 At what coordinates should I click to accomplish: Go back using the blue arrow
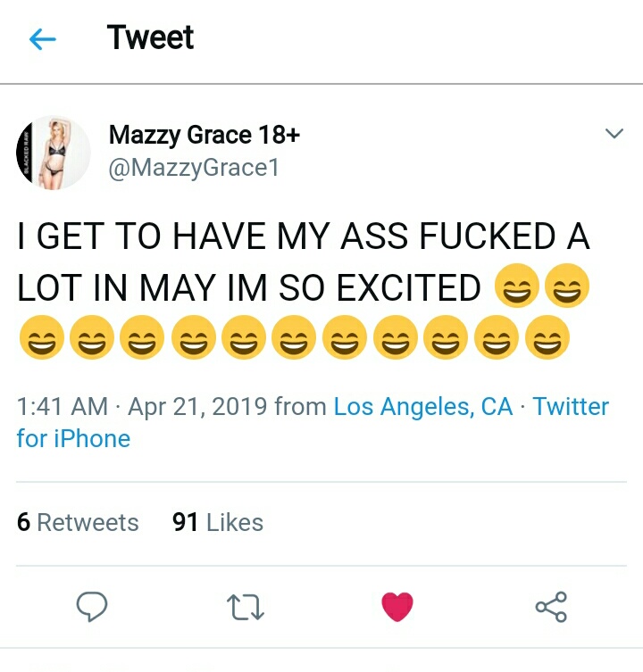coord(42,38)
